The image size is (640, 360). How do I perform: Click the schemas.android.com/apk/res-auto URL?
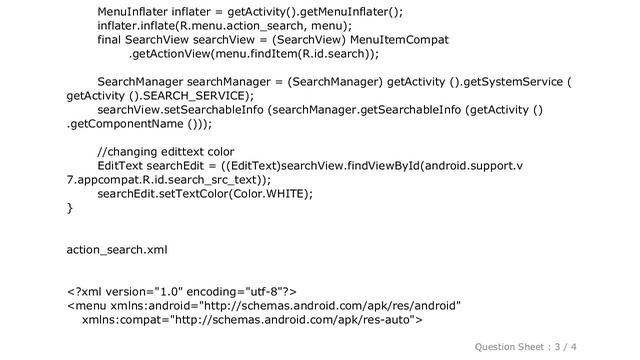pos(295,320)
